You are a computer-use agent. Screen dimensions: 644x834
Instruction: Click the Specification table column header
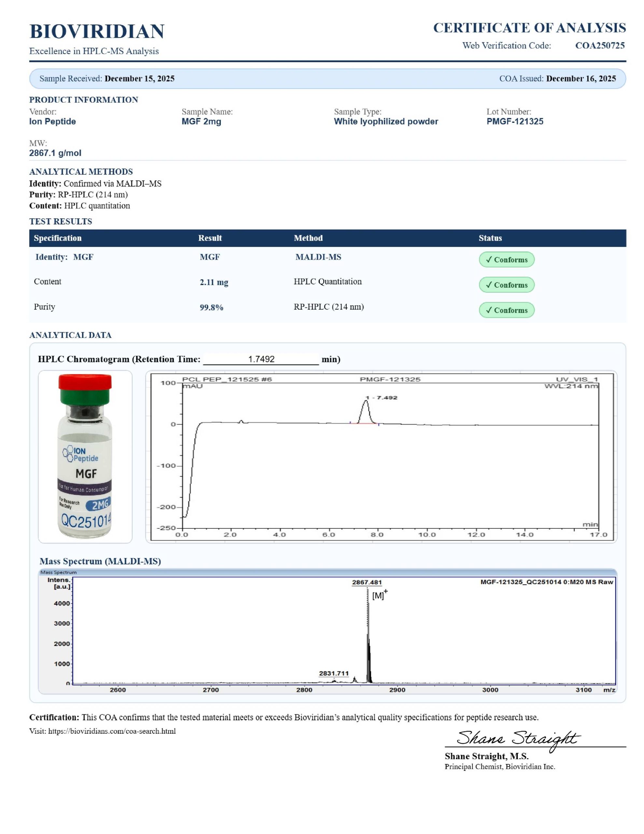(x=58, y=238)
